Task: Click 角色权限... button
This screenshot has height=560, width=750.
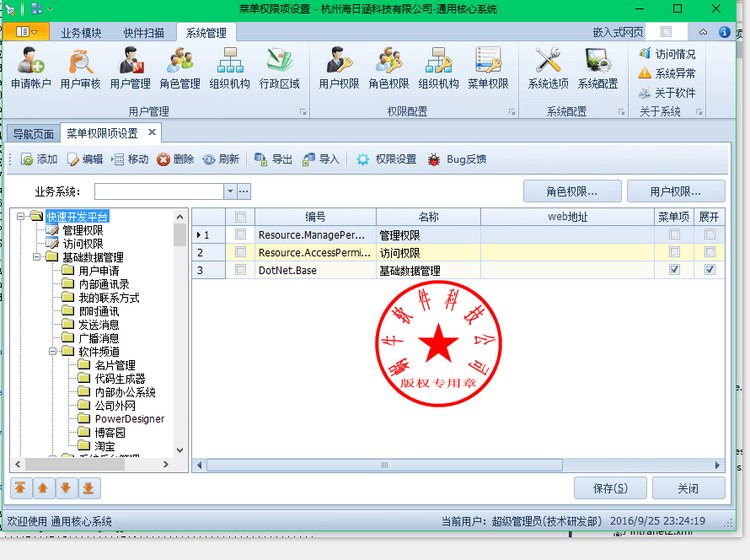Action: pos(572,192)
